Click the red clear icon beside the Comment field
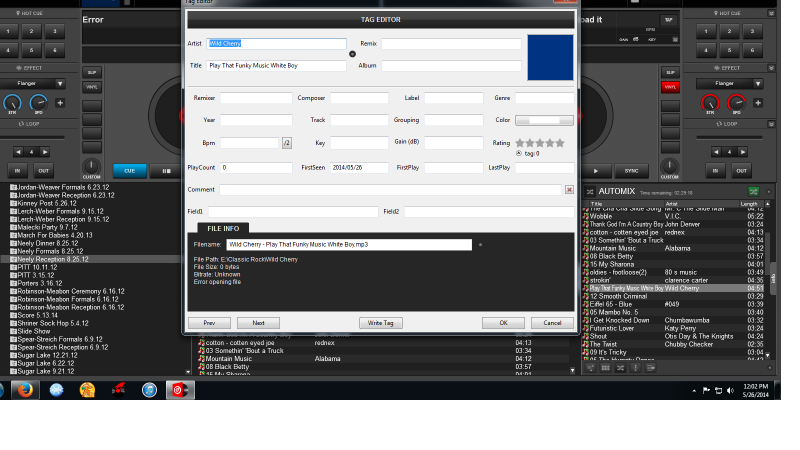The image size is (800, 450). [x=569, y=190]
